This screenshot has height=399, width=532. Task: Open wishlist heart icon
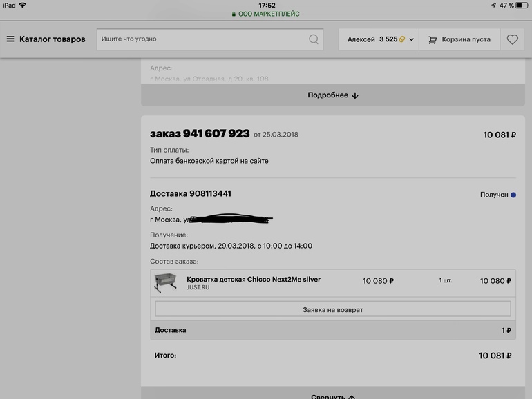click(x=512, y=40)
